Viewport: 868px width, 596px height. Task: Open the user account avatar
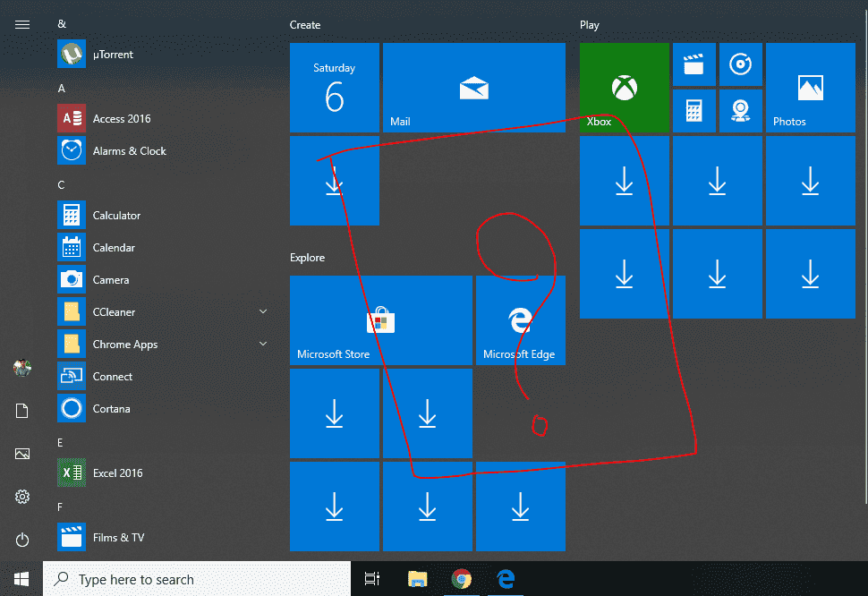(22, 368)
